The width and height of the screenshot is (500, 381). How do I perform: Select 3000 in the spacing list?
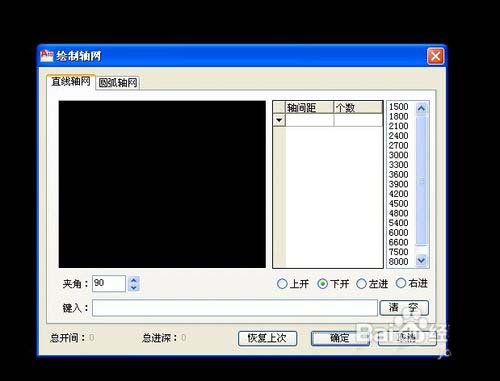pyautogui.click(x=399, y=155)
